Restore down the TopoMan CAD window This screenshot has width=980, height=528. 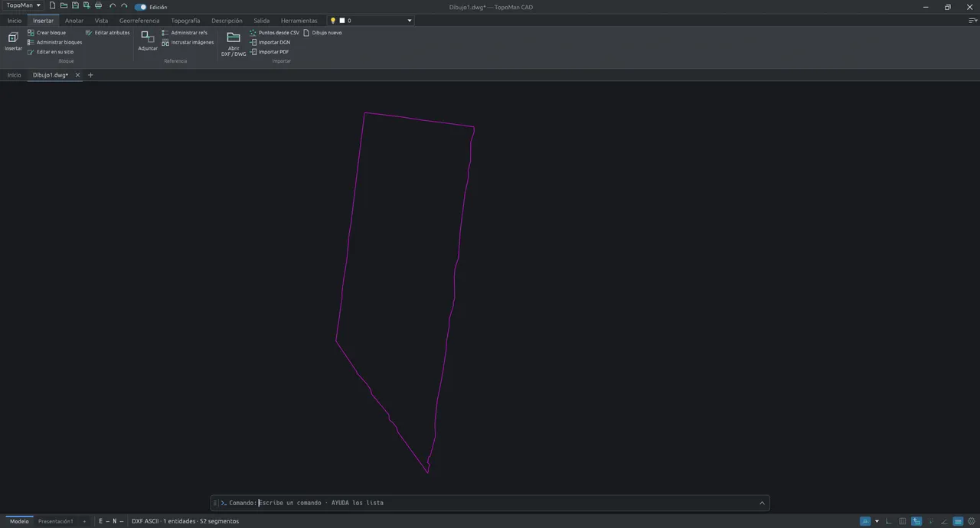point(948,7)
